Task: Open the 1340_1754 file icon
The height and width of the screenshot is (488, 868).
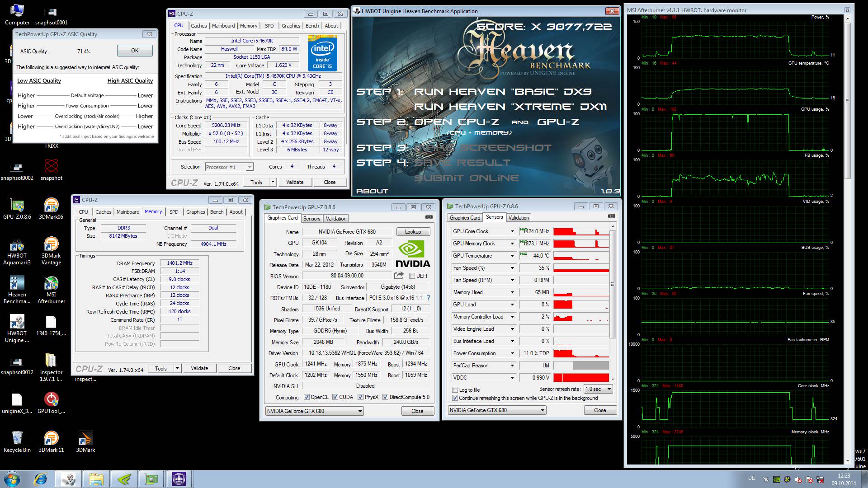Action: coord(51,326)
